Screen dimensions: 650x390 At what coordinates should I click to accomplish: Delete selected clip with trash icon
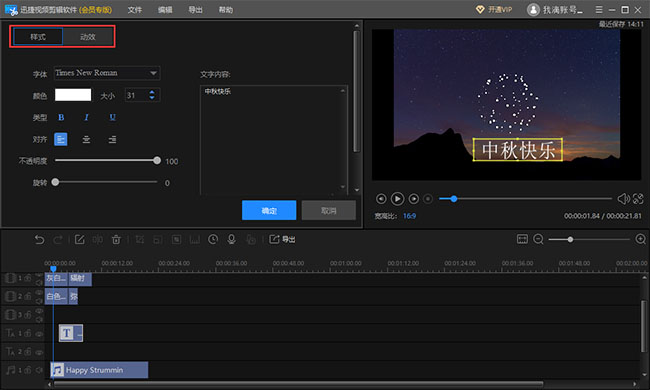116,240
